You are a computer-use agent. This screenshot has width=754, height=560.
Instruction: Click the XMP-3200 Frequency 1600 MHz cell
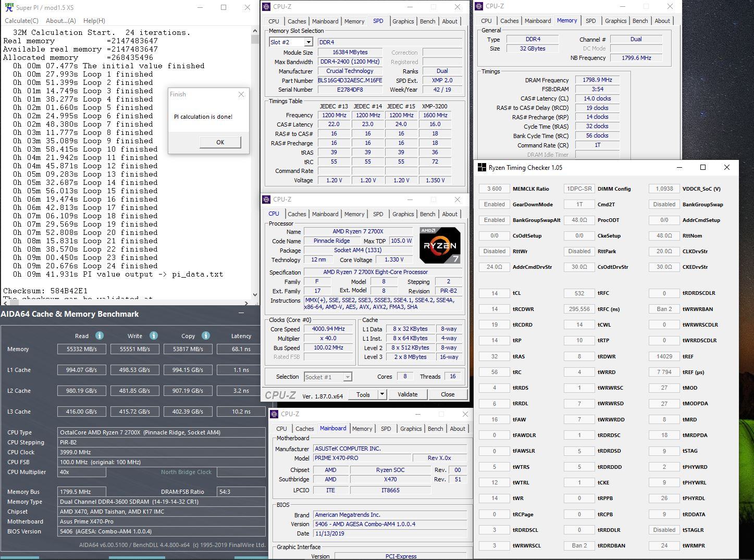point(435,115)
